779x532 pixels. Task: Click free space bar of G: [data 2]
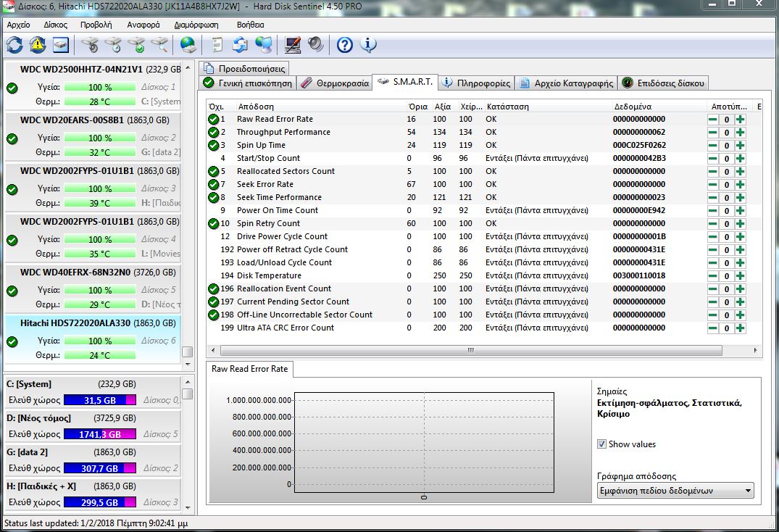100,468
